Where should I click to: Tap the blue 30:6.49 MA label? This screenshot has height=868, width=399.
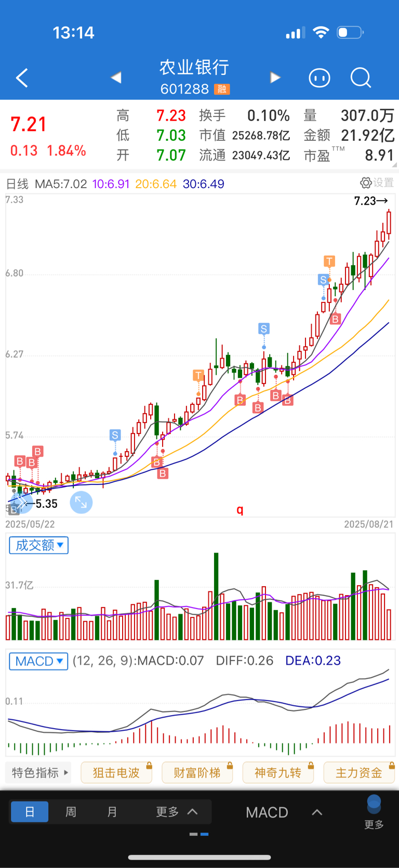[x=203, y=184]
